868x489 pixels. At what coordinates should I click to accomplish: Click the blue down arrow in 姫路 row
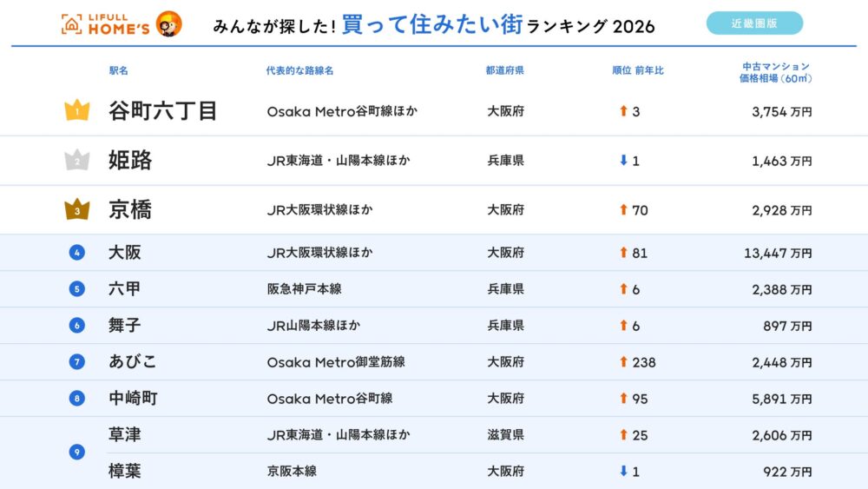point(622,161)
